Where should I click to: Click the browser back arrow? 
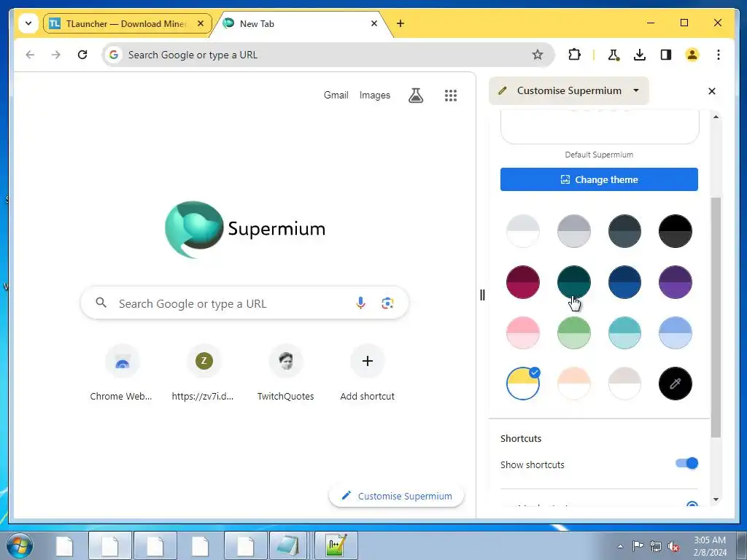pyautogui.click(x=30, y=55)
